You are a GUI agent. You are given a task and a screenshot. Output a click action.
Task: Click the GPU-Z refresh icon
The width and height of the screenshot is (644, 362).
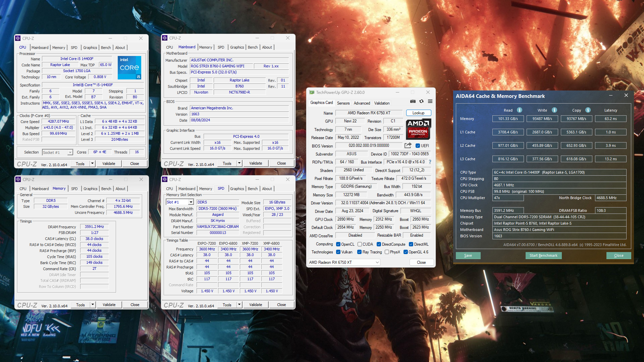pos(422,102)
